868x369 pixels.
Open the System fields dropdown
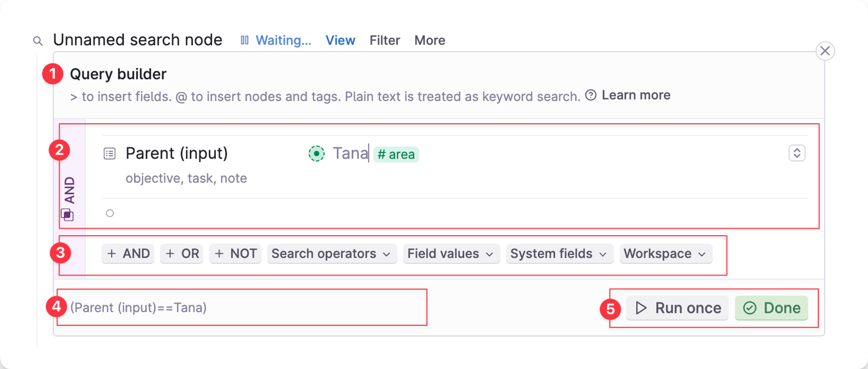[x=559, y=254]
